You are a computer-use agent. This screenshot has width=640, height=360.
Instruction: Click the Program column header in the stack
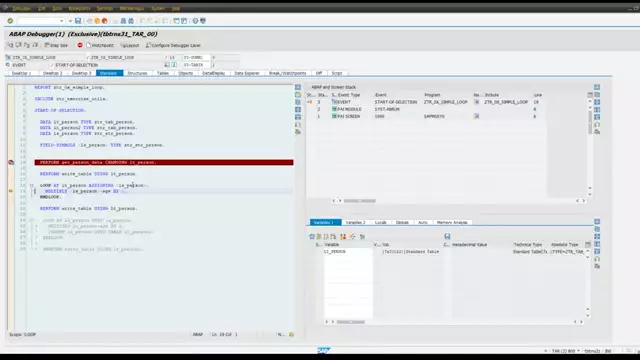tap(432, 95)
